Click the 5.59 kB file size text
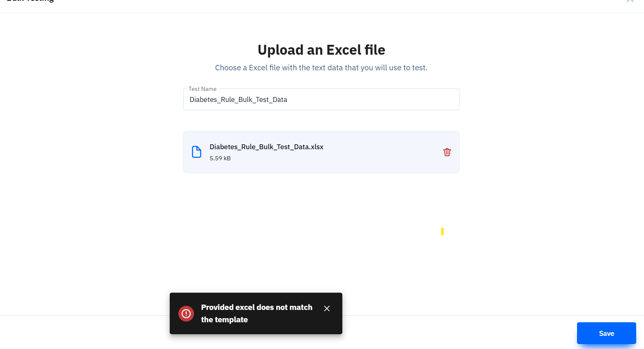644x349 pixels. pyautogui.click(x=220, y=158)
